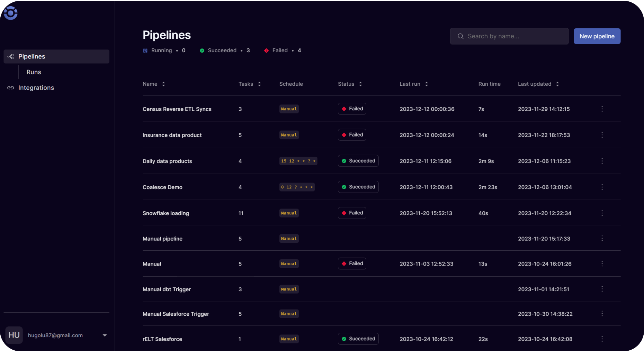Sort pipelines by Name column

pyautogui.click(x=163, y=84)
